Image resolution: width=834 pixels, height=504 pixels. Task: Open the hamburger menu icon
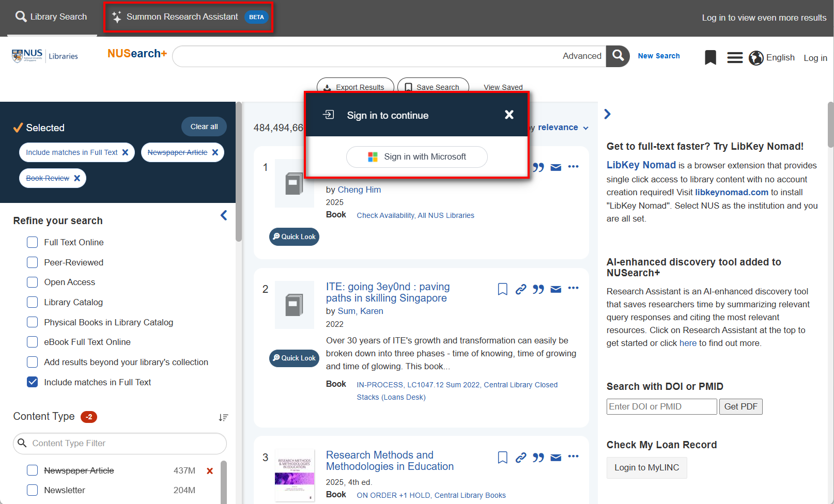pyautogui.click(x=735, y=57)
